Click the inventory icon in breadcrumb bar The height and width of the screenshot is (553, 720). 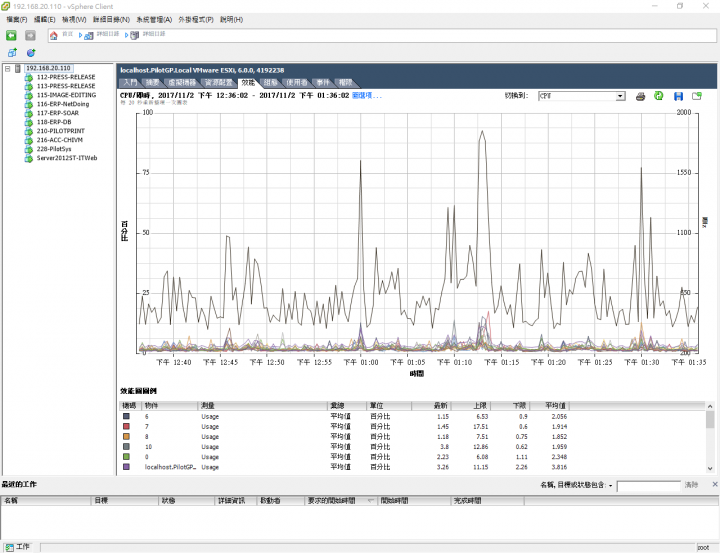pyautogui.click(x=89, y=35)
